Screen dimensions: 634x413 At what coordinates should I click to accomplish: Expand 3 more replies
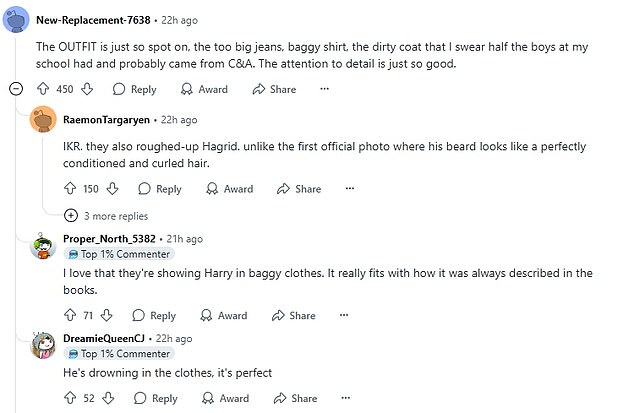click(x=106, y=215)
